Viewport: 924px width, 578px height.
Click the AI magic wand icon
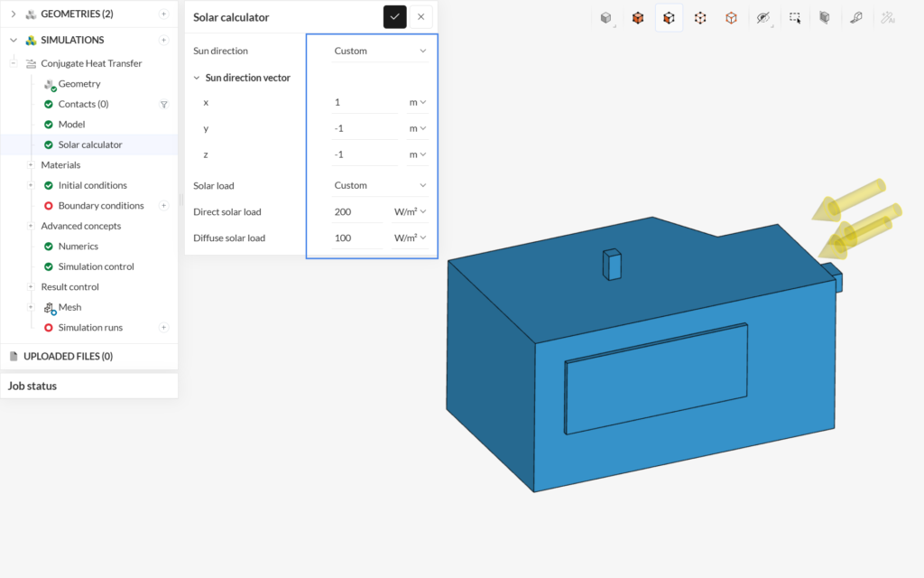point(888,18)
